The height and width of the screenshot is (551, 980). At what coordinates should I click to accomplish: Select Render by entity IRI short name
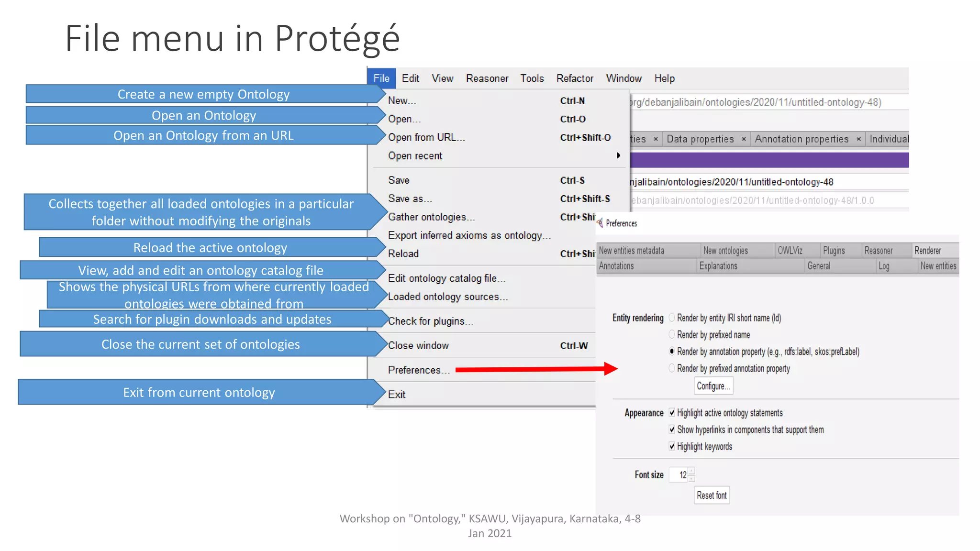pyautogui.click(x=672, y=318)
